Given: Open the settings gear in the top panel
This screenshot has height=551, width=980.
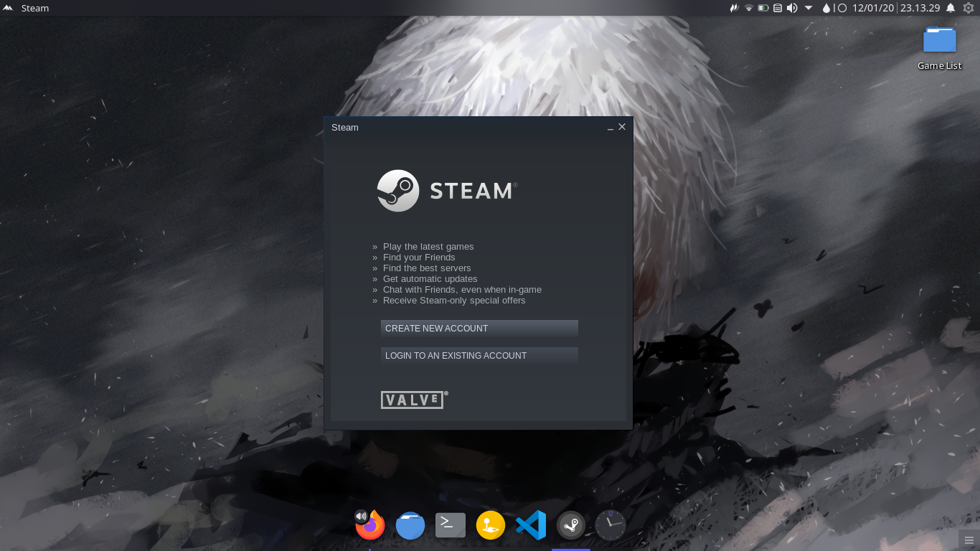Looking at the screenshot, I should click(x=969, y=8).
